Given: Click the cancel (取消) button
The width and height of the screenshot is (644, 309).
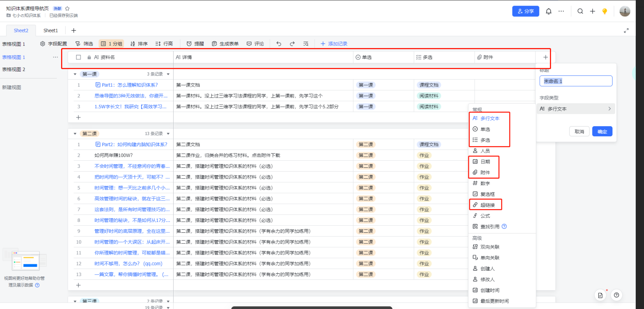Looking at the screenshot, I should 579,132.
